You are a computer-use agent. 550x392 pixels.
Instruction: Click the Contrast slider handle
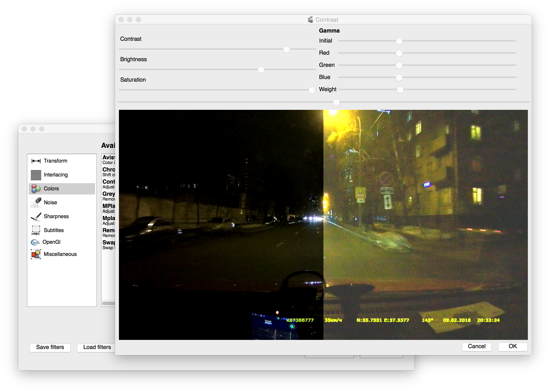pos(286,50)
